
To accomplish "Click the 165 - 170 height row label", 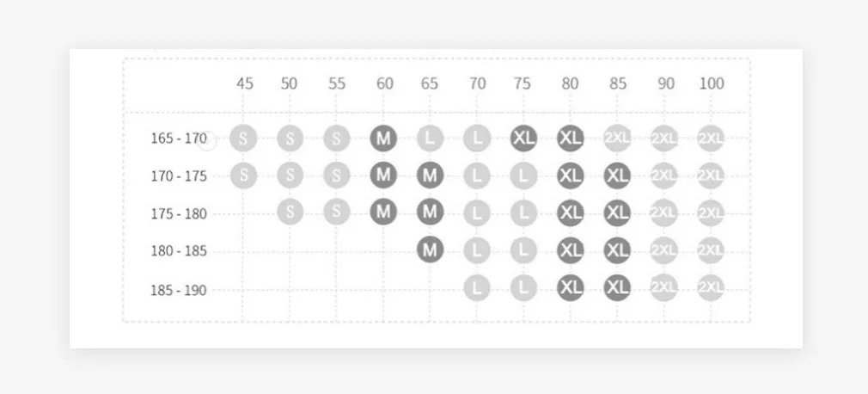I will coord(179,138).
